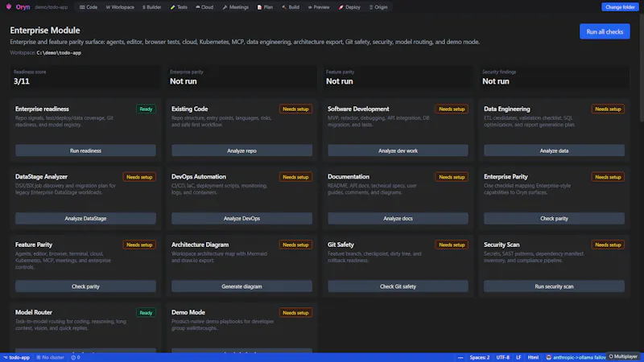Open the Cloud tab
The image size is (644, 362).
[x=204, y=7]
